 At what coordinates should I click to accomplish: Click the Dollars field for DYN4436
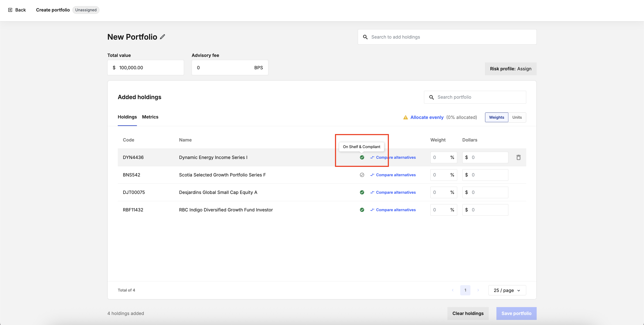tap(485, 157)
